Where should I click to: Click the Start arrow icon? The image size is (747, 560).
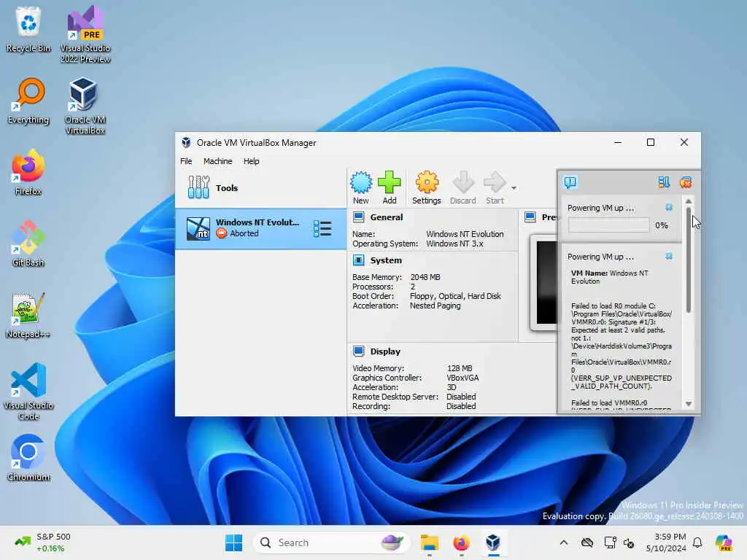[x=495, y=187]
